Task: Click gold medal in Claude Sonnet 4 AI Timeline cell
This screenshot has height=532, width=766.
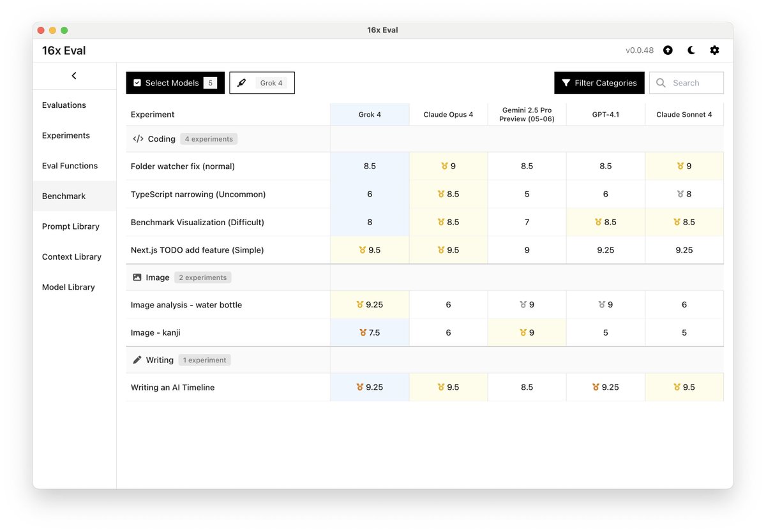Action: point(677,387)
